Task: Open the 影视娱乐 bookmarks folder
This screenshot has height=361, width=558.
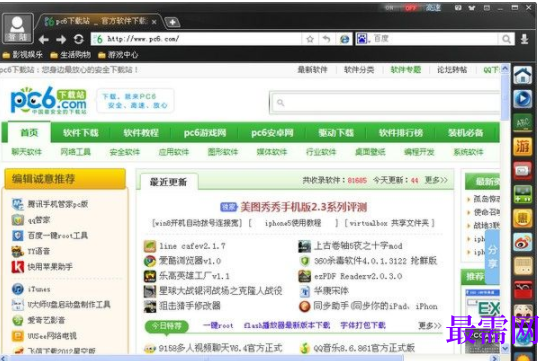Action: pos(22,55)
